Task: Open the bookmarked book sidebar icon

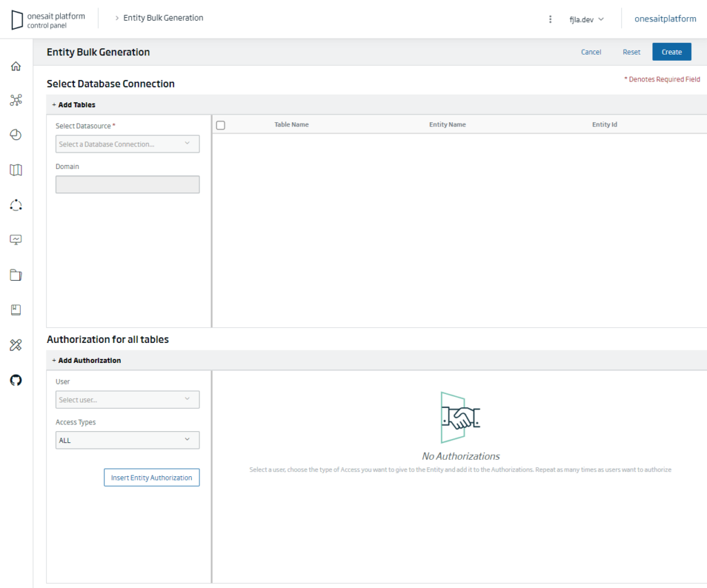Action: click(16, 310)
